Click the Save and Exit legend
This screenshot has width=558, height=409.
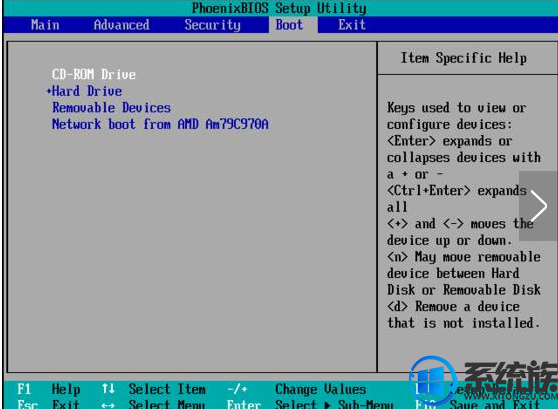(x=478, y=404)
